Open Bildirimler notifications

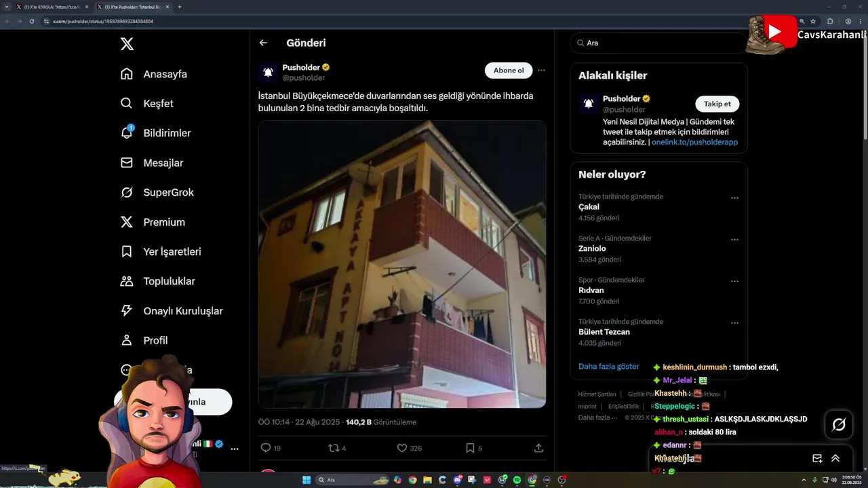point(155,133)
